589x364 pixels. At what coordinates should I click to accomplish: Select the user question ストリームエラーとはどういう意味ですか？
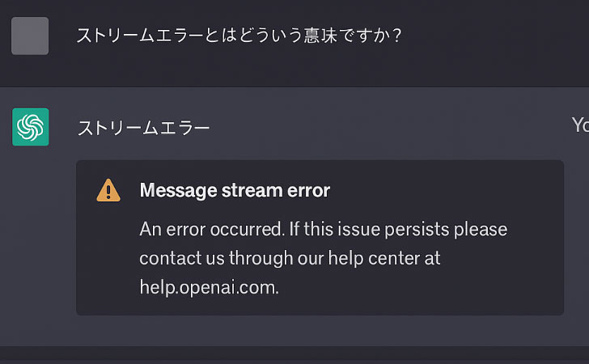239,36
